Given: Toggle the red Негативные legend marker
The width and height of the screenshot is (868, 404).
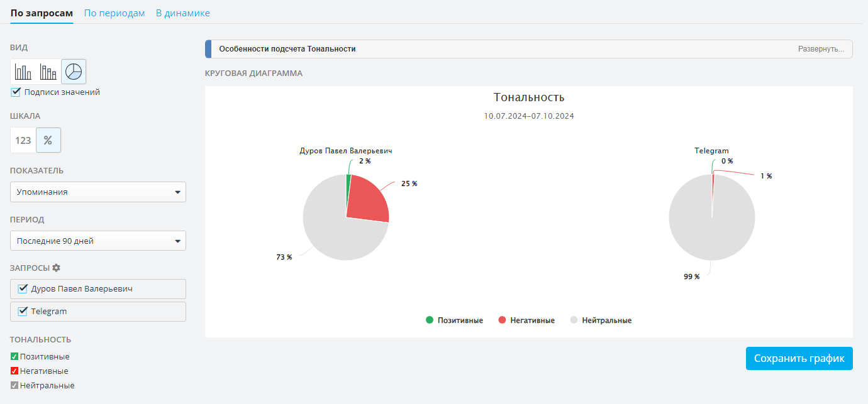Looking at the screenshot, I should coord(502,320).
